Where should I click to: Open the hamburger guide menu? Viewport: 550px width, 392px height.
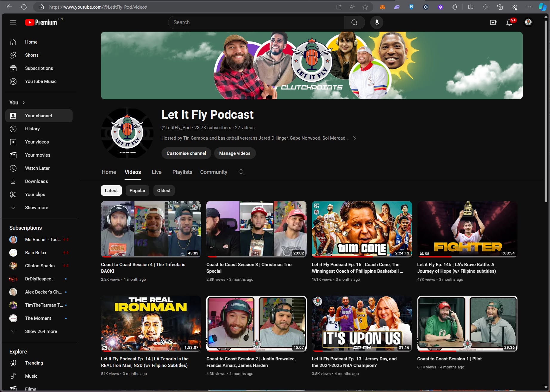[x=13, y=22]
